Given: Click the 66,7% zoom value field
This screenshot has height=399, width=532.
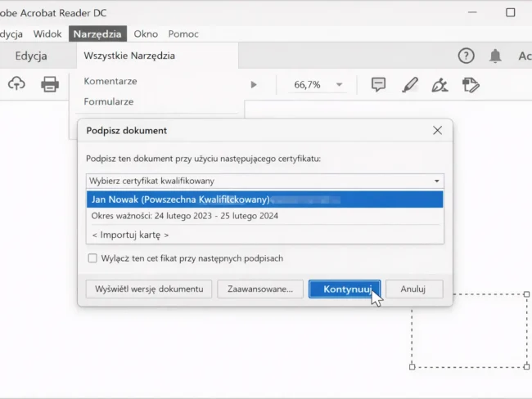Looking at the screenshot, I should [307, 85].
